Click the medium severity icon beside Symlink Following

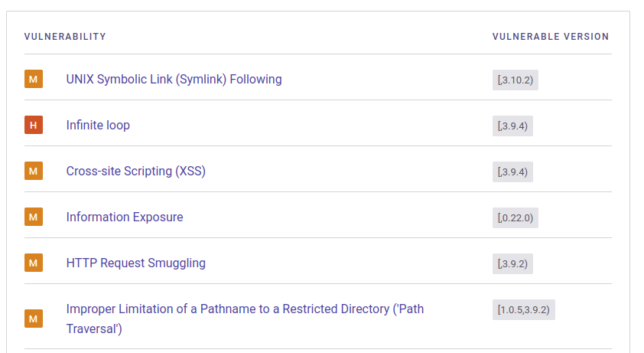click(x=34, y=79)
